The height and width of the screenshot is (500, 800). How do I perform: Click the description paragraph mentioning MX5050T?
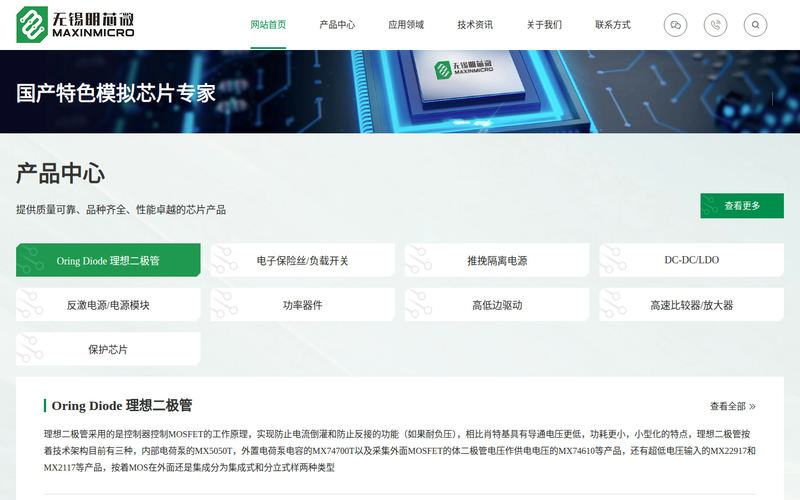point(399,451)
